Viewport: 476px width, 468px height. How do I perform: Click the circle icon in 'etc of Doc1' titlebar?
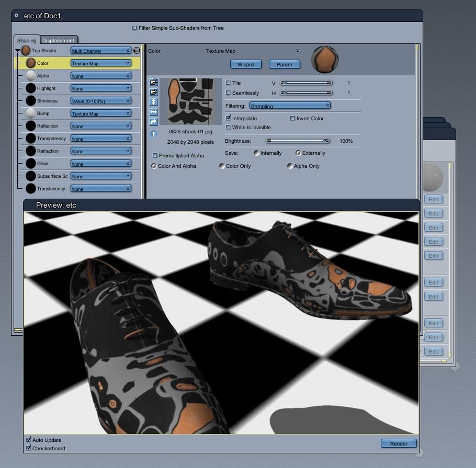(x=16, y=15)
